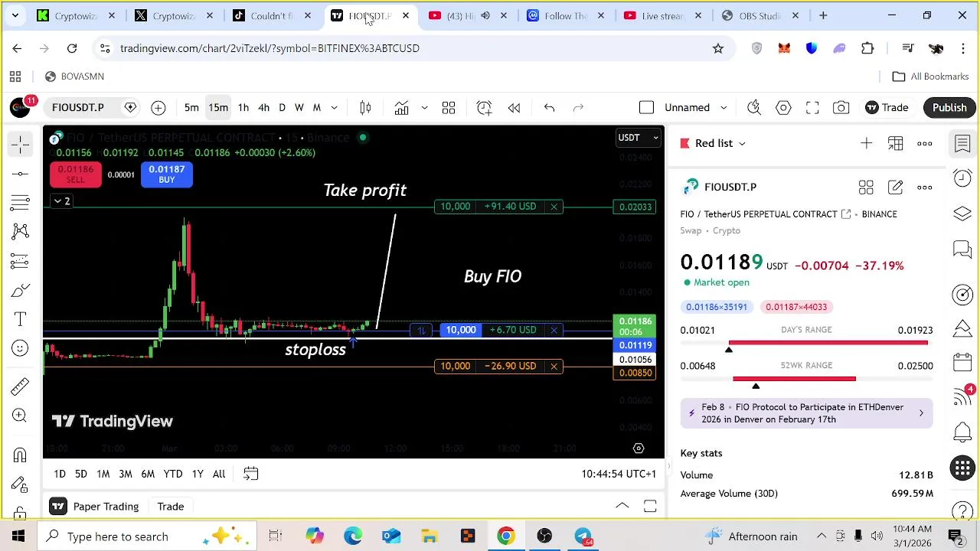Click the 10:44:54 UTC+1 timezone

coord(619,474)
